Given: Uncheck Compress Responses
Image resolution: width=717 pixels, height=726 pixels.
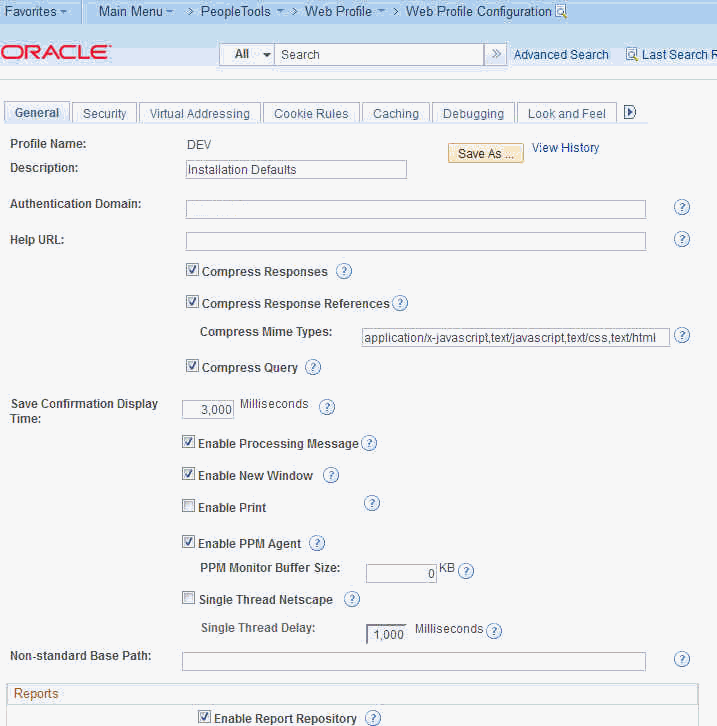Looking at the screenshot, I should (x=192, y=270).
